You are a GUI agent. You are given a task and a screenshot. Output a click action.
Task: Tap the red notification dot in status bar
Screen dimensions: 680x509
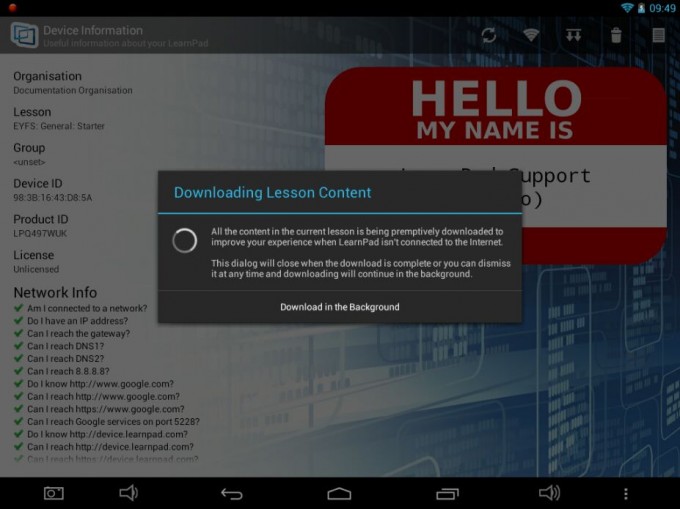(13, 7)
